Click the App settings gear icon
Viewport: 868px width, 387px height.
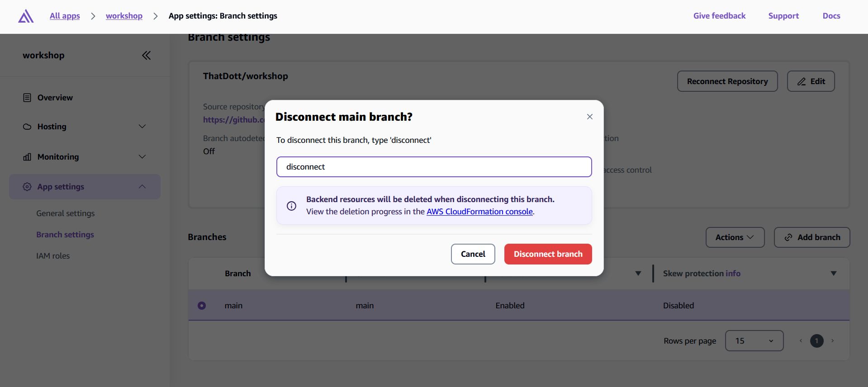pyautogui.click(x=27, y=187)
